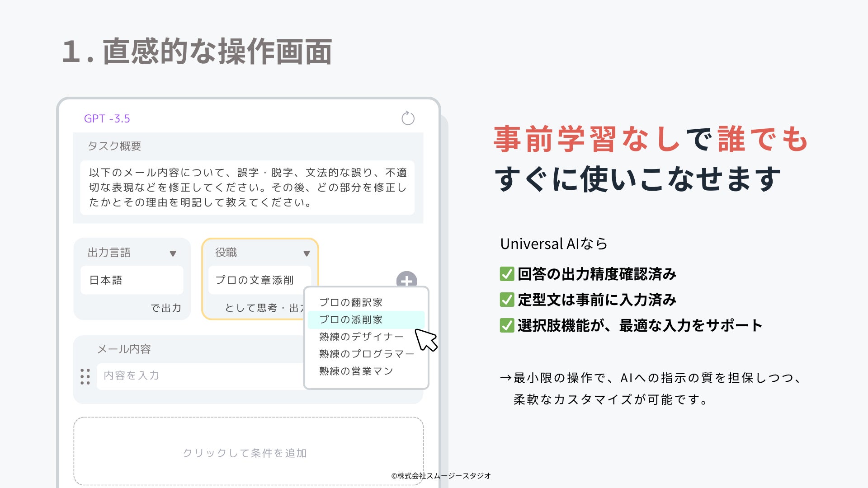Click the 日本語 language value field
868x488 pixels.
tap(132, 280)
